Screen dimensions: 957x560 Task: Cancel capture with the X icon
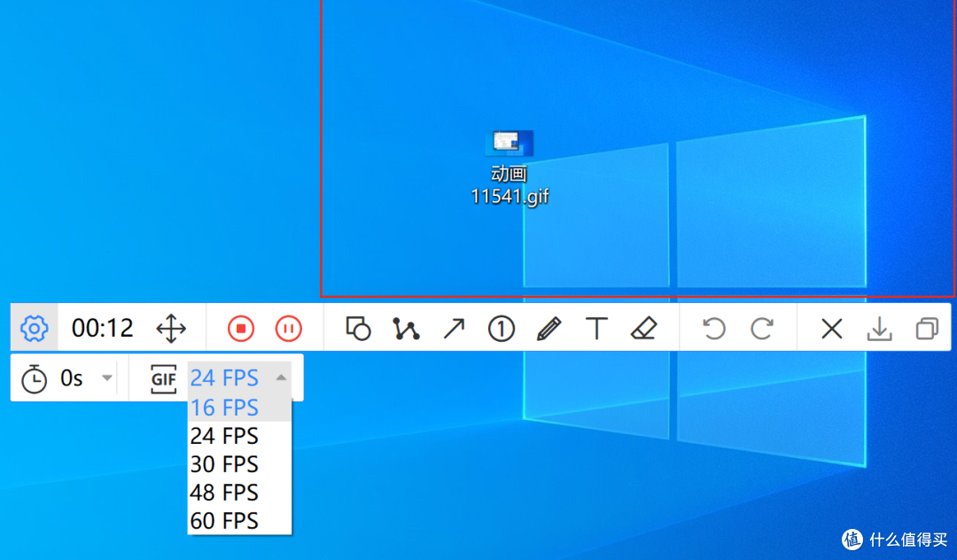[x=832, y=329]
